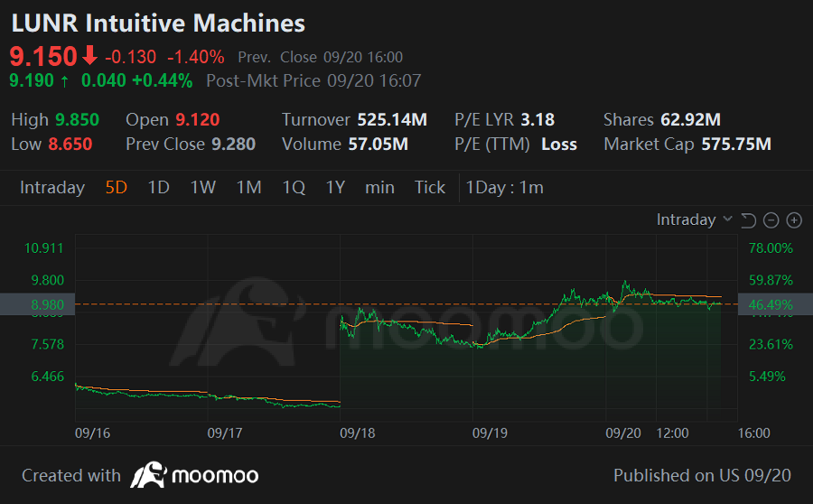Zoom in the chart with plus icon
The width and height of the screenshot is (813, 504).
(794, 220)
